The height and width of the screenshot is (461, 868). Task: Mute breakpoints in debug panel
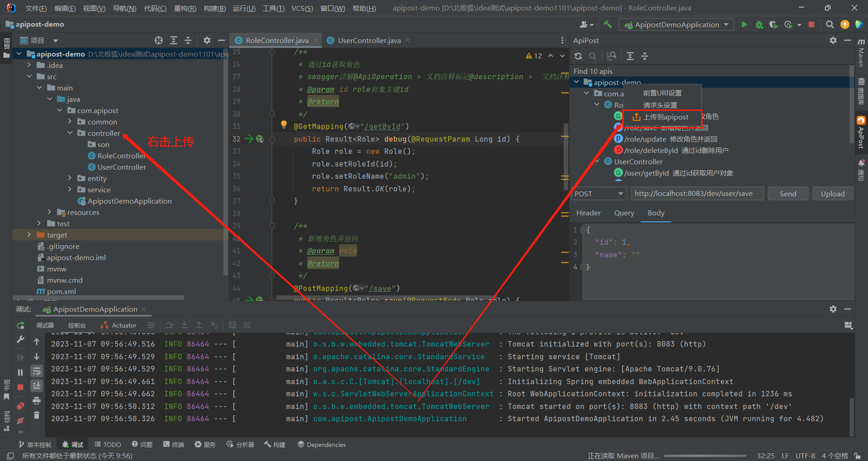tap(20, 421)
